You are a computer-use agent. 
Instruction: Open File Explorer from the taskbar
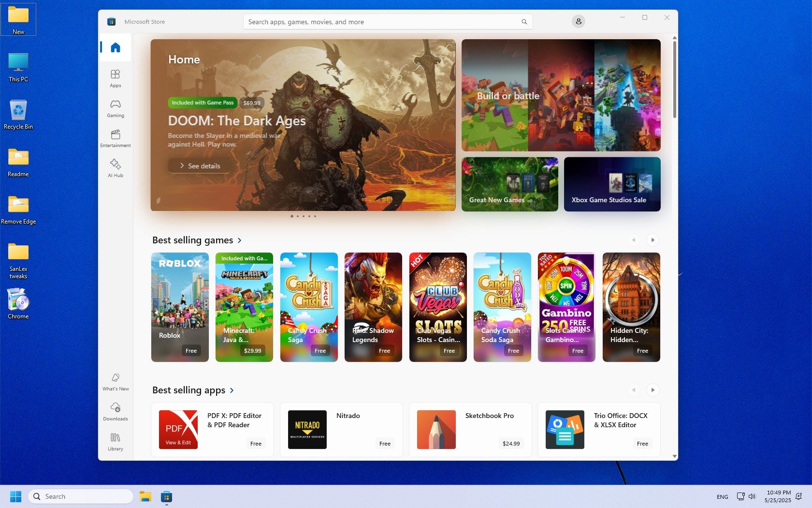click(x=145, y=496)
